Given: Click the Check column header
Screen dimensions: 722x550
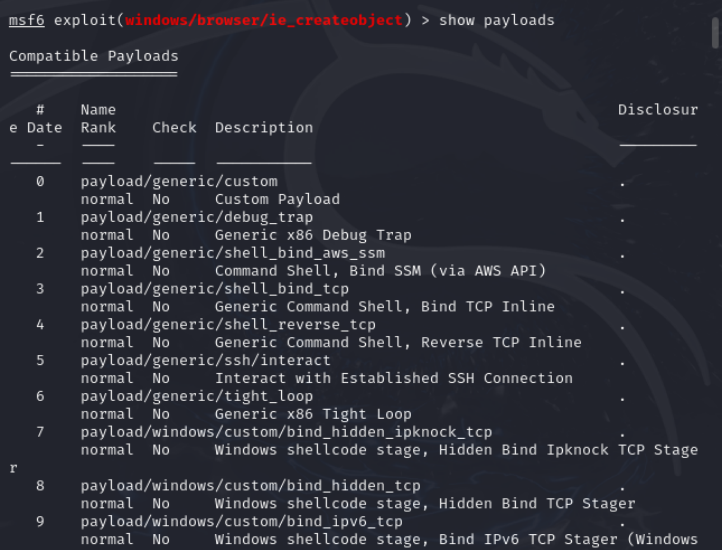Looking at the screenshot, I should tap(174, 127).
